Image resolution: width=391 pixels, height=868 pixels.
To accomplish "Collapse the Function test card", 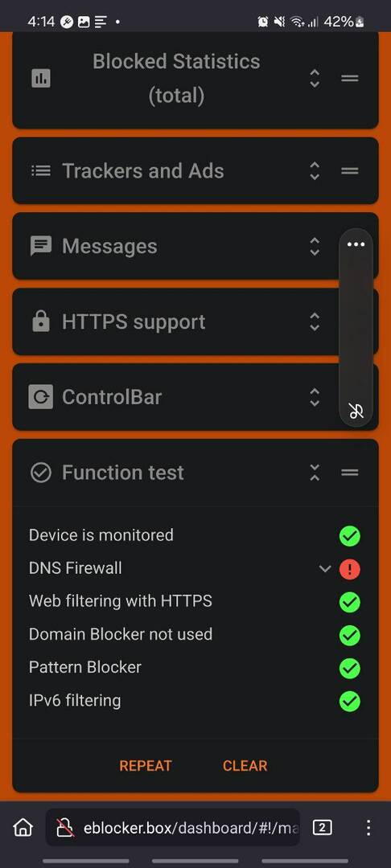I will [315, 473].
